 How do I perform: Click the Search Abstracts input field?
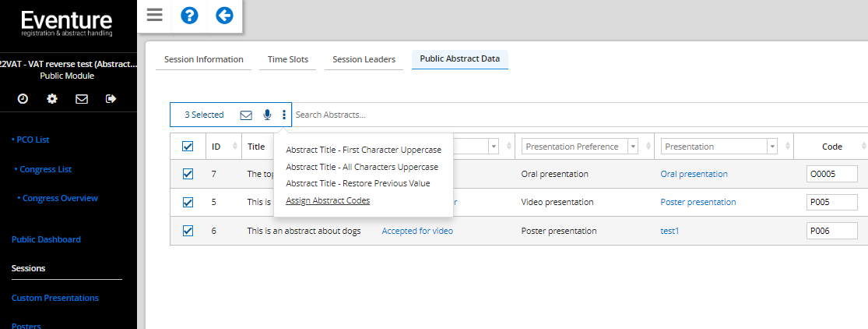(580, 115)
